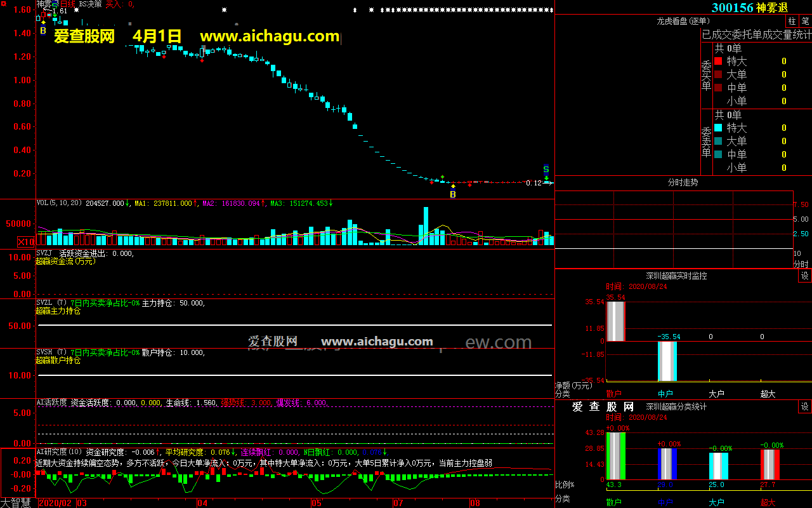Viewport: 812px width, 508px height.
Task: Click the 已成交委托单成交量统计 header
Action: tap(756, 35)
